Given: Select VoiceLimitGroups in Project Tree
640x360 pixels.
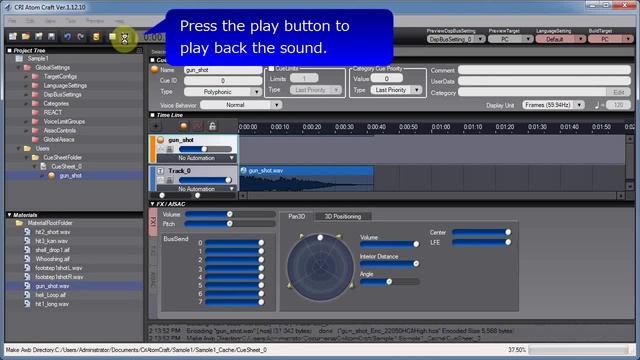Looking at the screenshot, I should [64, 122].
